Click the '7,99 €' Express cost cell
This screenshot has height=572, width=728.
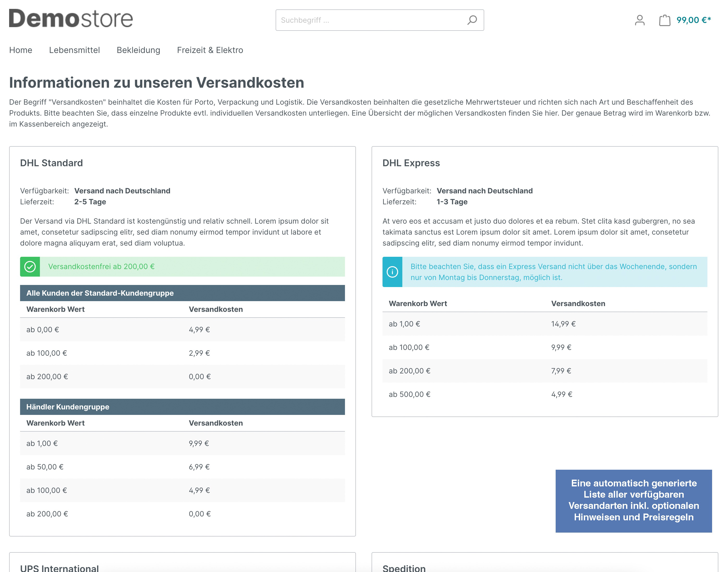coord(561,371)
